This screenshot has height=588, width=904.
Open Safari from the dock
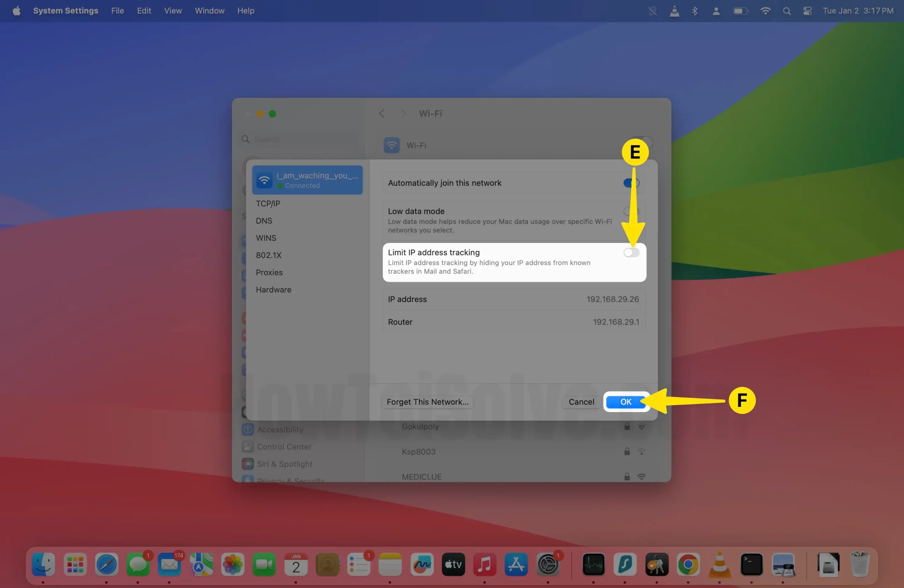106,564
